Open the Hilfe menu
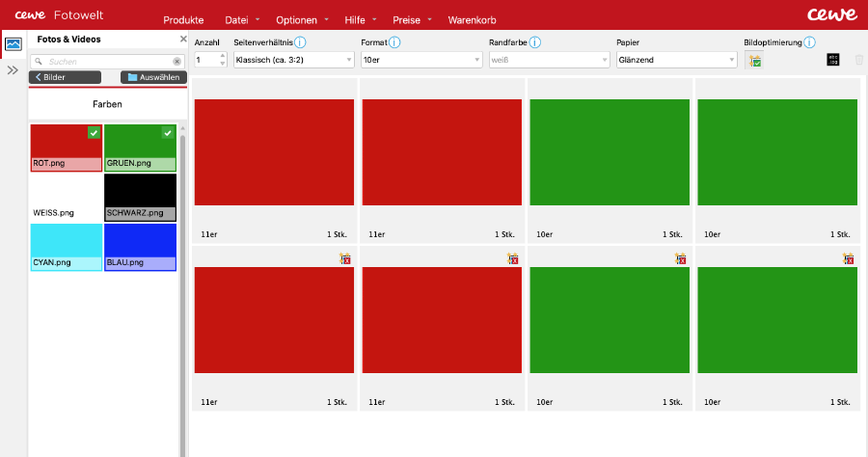The image size is (868, 457). [x=361, y=20]
